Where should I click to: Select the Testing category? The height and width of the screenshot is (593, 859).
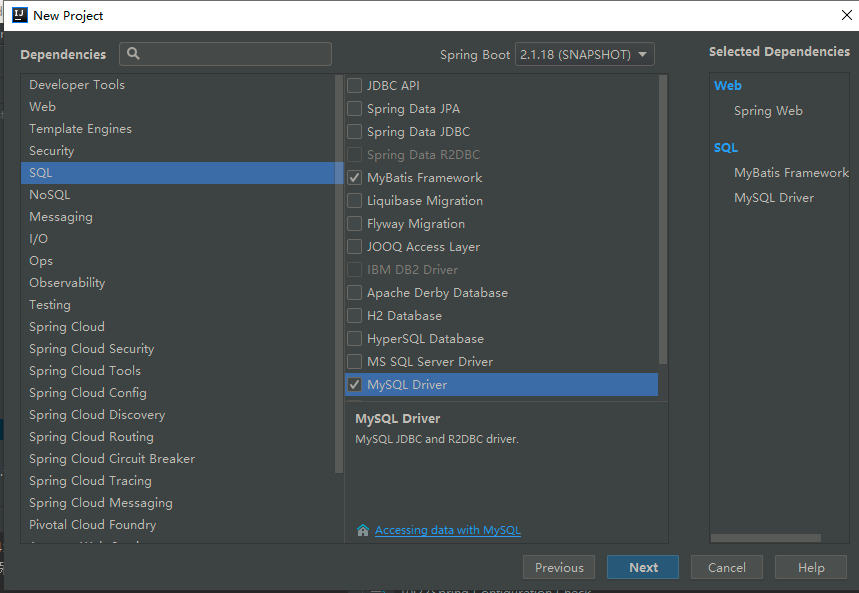pyautogui.click(x=178, y=305)
